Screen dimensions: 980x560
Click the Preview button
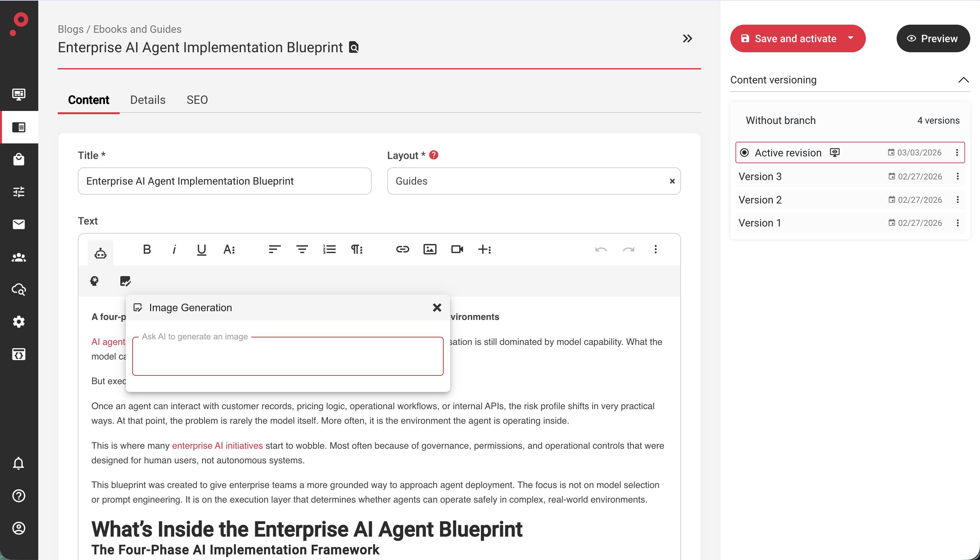pyautogui.click(x=933, y=39)
